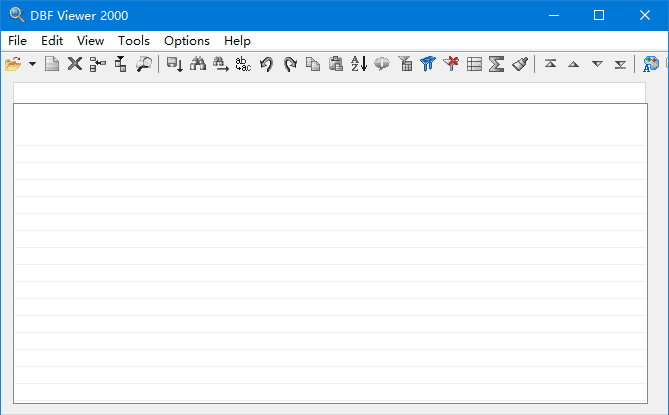Click the magnifier print preview icon
The width and height of the screenshot is (669, 415).
point(144,64)
